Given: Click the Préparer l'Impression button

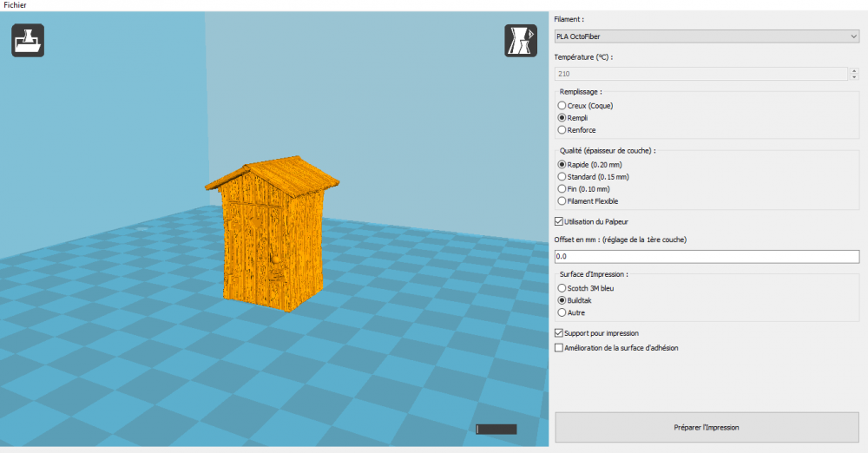Looking at the screenshot, I should [x=707, y=428].
